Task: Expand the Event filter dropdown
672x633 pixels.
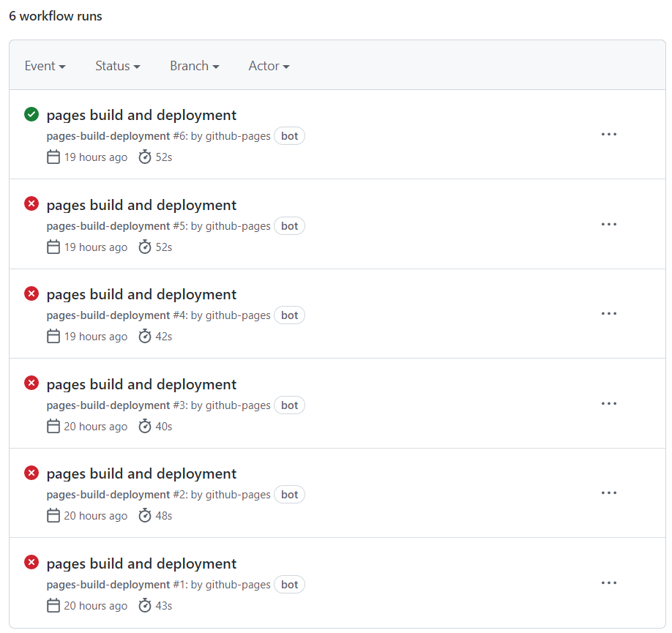Action: click(x=45, y=66)
